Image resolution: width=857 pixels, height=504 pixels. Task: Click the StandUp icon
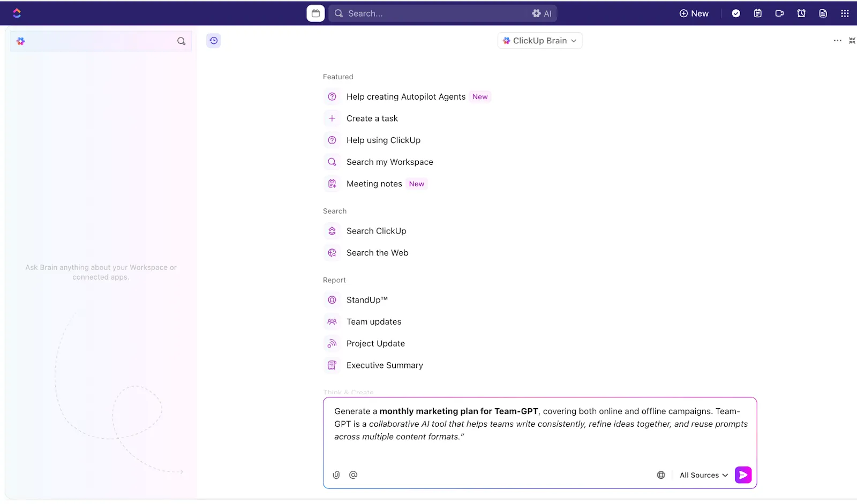332,300
